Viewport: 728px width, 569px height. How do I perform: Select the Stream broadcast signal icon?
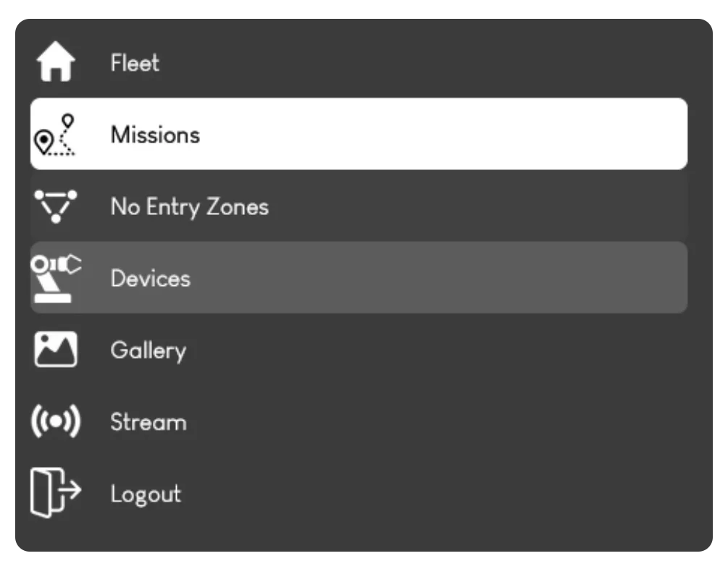pyautogui.click(x=56, y=421)
